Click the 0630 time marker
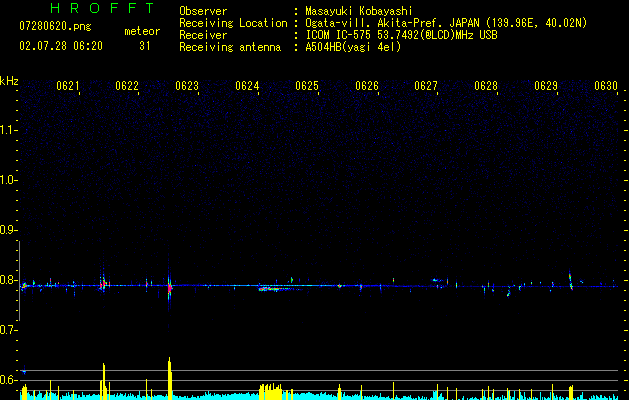Viewport: 629px width, 400px height. pos(606,85)
